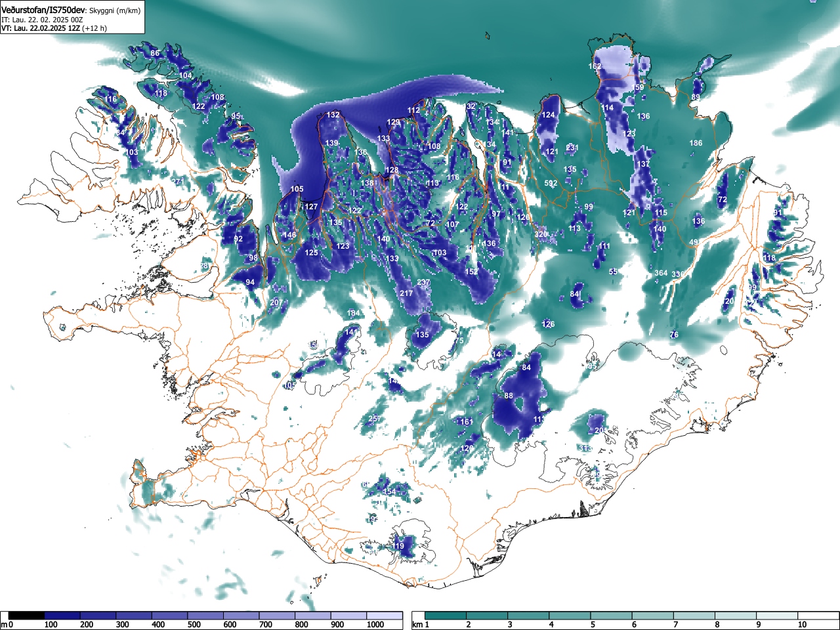Click the visibility value '94' on the map
The height and width of the screenshot is (630, 840).
click(x=249, y=282)
